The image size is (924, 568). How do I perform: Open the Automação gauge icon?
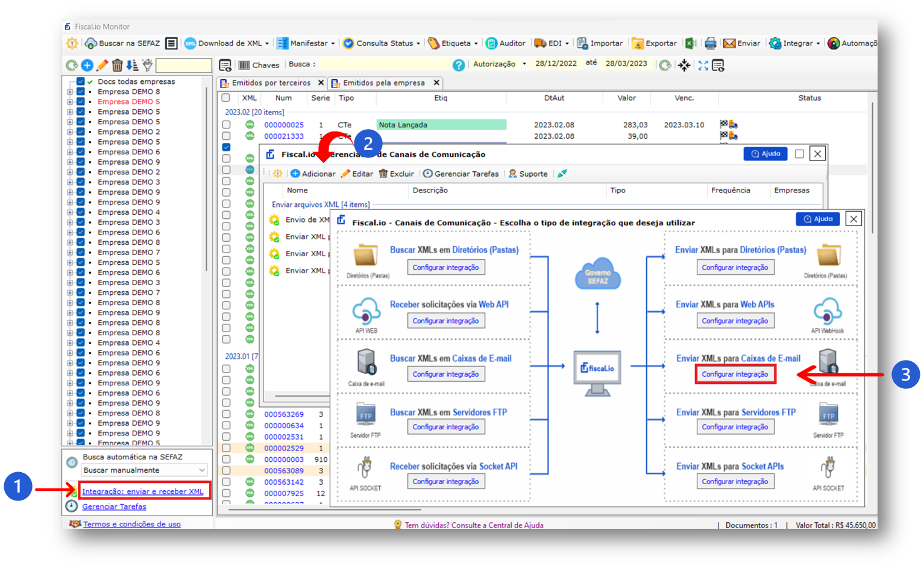tap(834, 43)
